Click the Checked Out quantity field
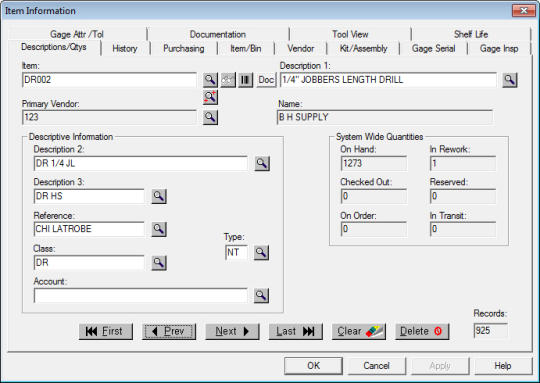The image size is (540, 383). pos(374,196)
